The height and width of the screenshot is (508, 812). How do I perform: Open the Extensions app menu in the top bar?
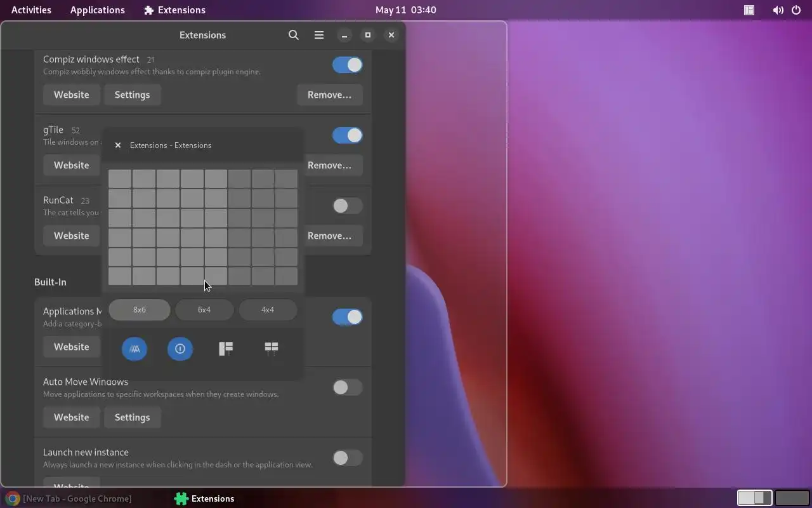tap(174, 10)
